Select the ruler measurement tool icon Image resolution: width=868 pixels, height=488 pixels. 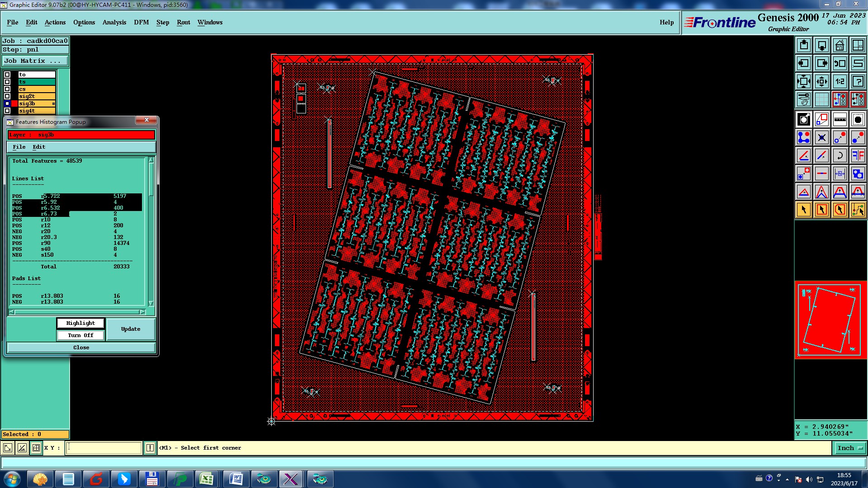[840, 119]
